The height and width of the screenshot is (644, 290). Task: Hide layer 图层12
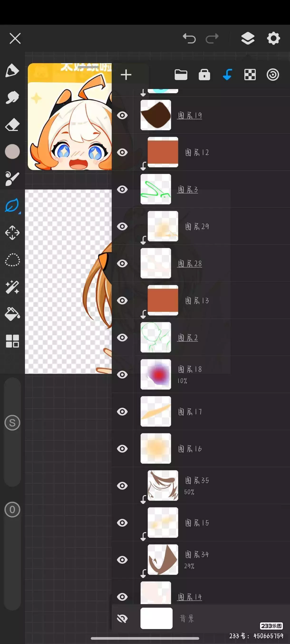pyautogui.click(x=122, y=152)
